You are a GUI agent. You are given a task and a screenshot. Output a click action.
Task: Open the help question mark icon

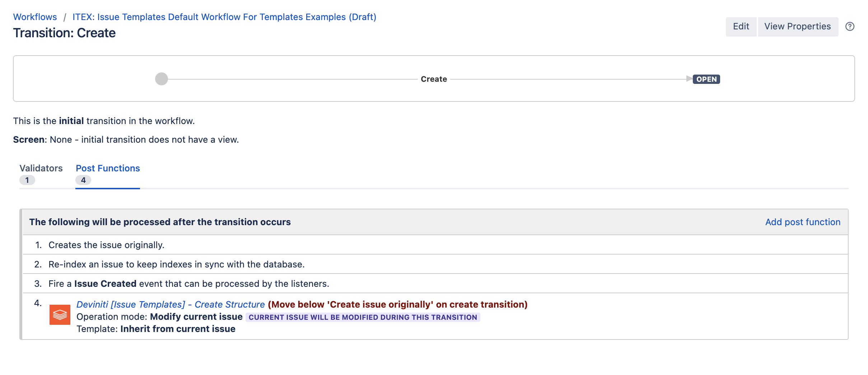pyautogui.click(x=850, y=27)
